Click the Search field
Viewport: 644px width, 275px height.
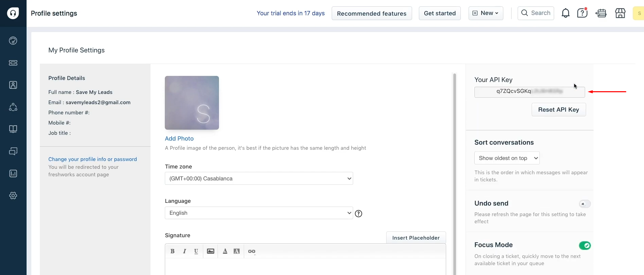(536, 13)
